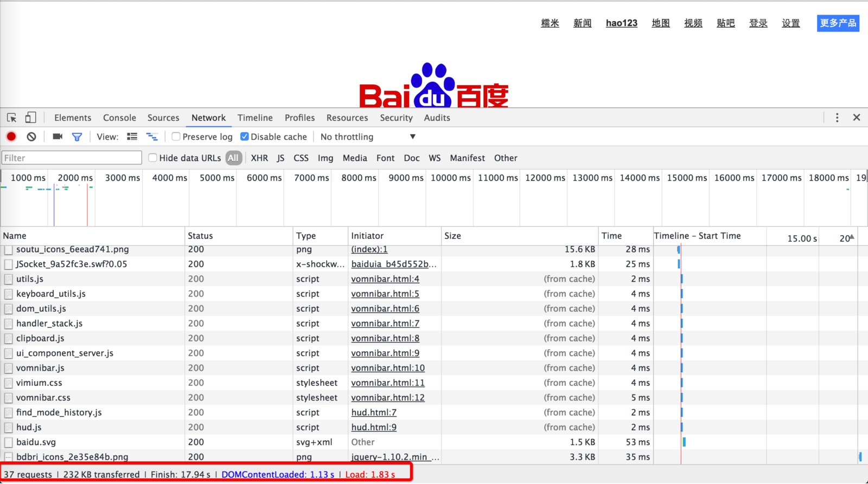
Task: Sort requests by Name column header
Action: [x=92, y=236]
